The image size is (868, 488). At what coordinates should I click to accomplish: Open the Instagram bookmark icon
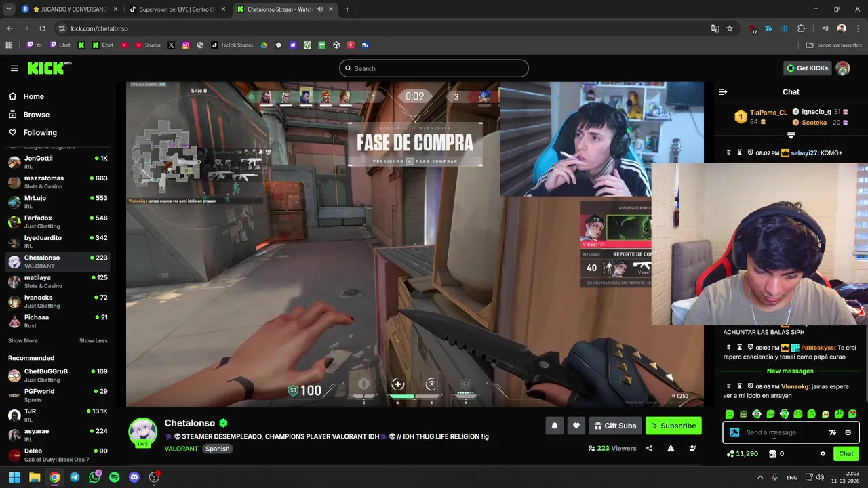click(x=185, y=45)
